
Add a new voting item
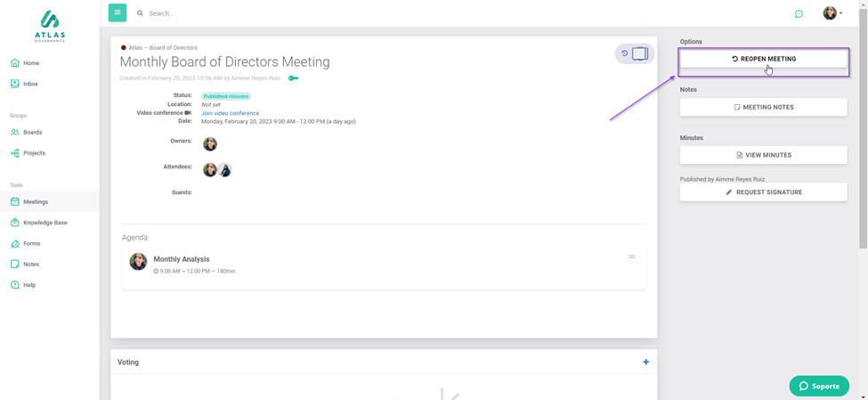pos(645,362)
